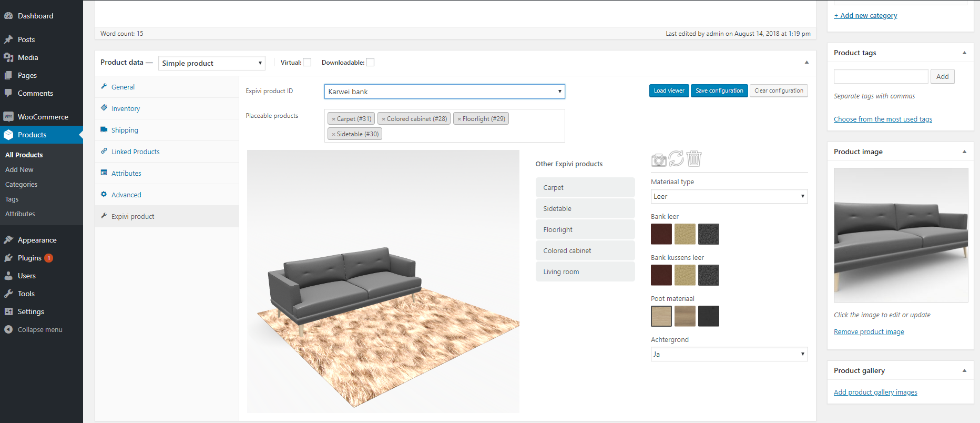Click the refresh viewer icon
Image resolution: width=980 pixels, height=423 pixels.
[676, 158]
